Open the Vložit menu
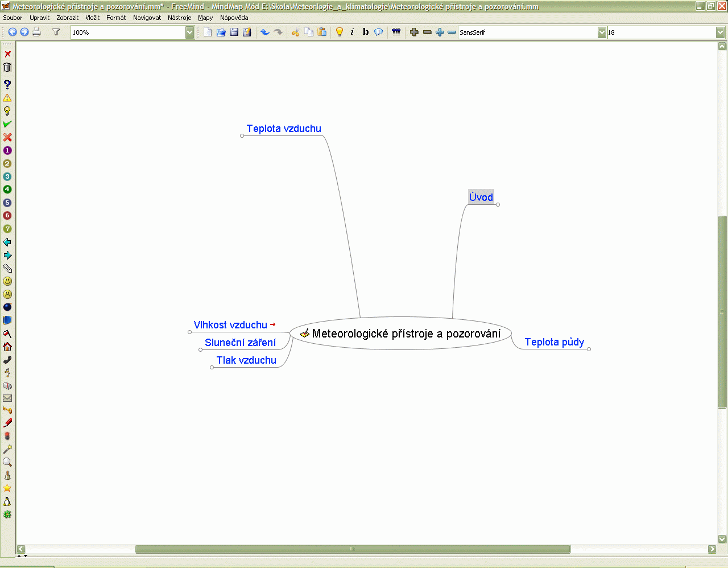This screenshot has height=568, width=728. (93, 18)
